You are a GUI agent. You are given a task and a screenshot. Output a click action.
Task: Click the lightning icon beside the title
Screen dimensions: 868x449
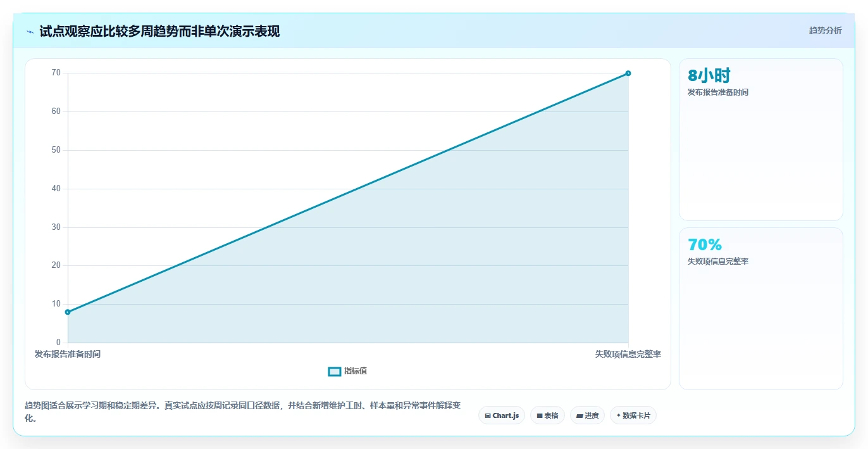(x=30, y=31)
